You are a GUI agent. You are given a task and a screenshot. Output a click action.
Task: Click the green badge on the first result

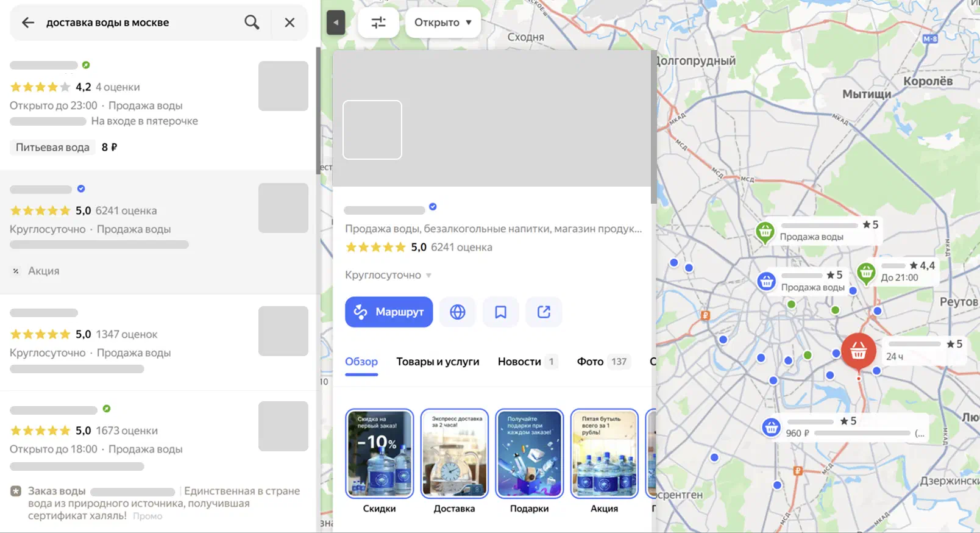pos(86,65)
